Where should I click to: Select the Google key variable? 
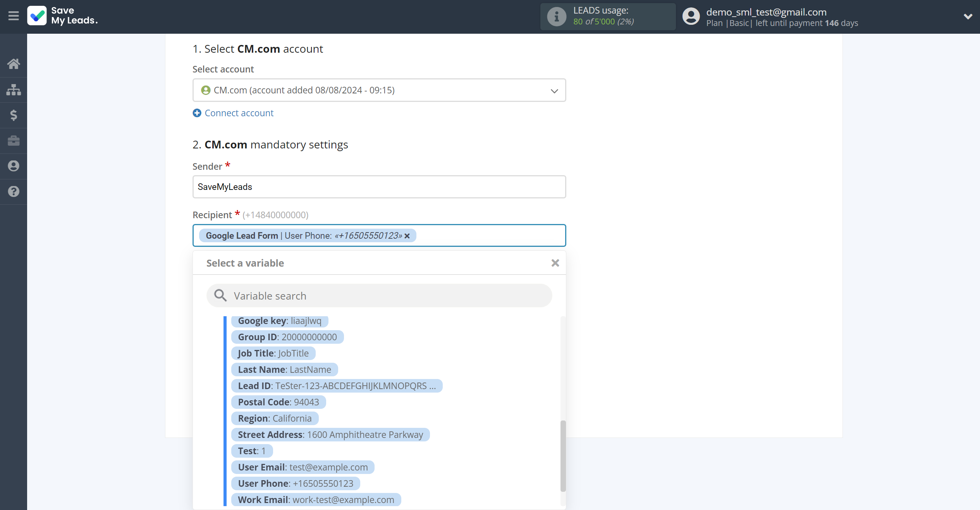[x=280, y=321]
